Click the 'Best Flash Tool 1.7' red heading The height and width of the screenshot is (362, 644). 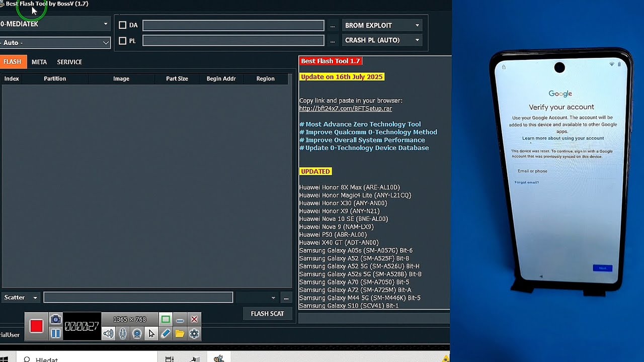[x=331, y=61]
